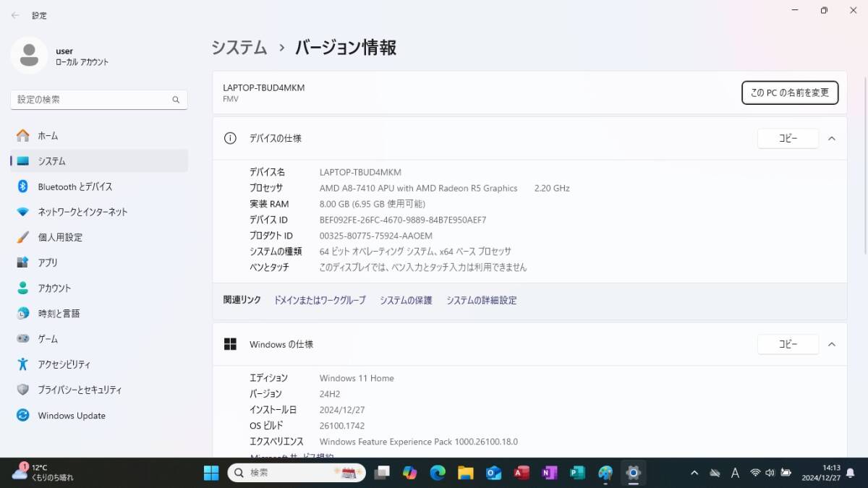Open Bluetooth とデバイス settings
Viewport: 868px width, 488px height.
[99, 187]
